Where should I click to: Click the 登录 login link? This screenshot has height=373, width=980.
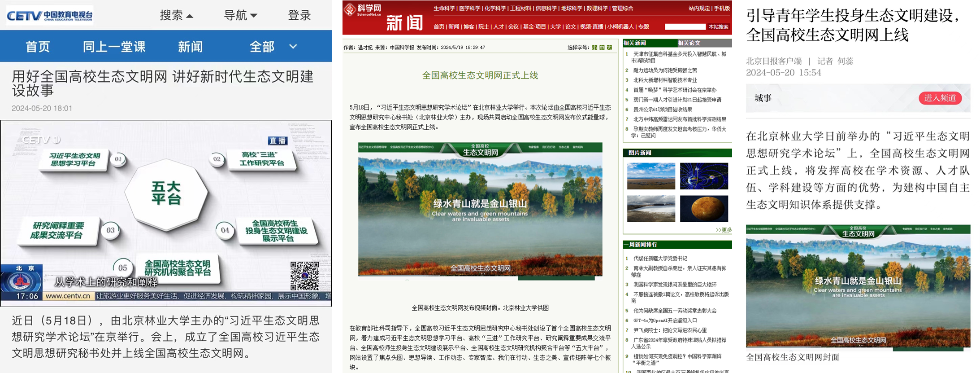(299, 16)
